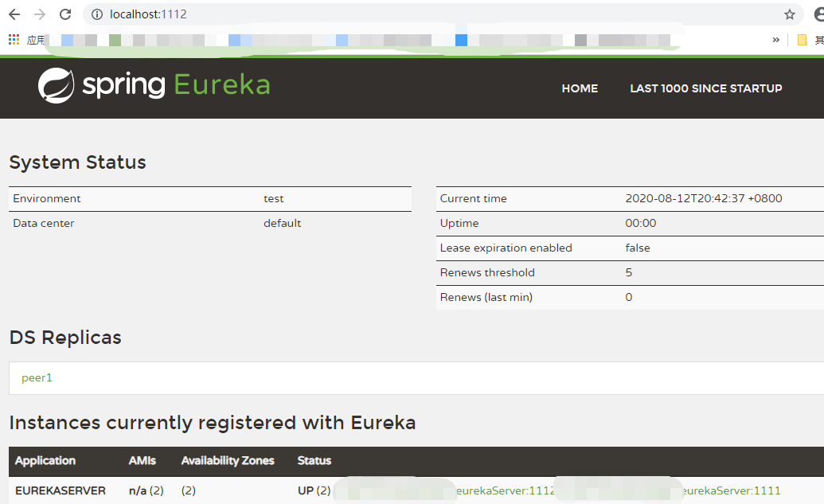Open the eurekaServer:1112 instance link
Screen dimensions: 824x504
[x=505, y=490]
